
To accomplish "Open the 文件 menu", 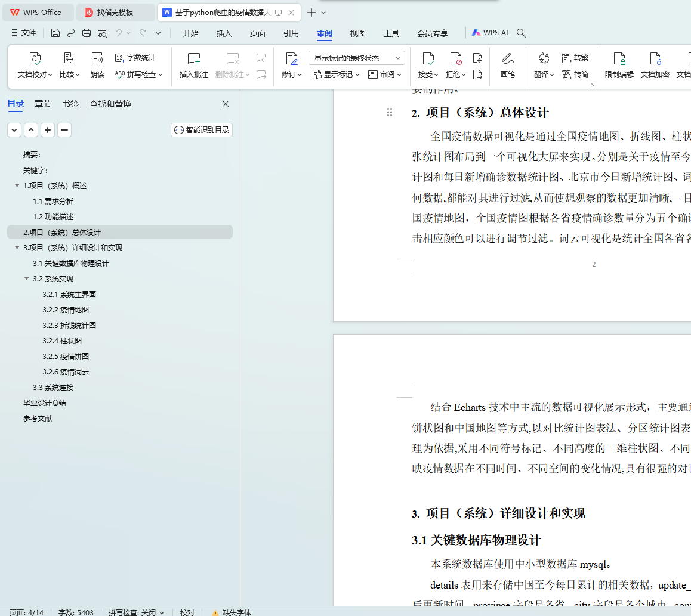I will 24,33.
